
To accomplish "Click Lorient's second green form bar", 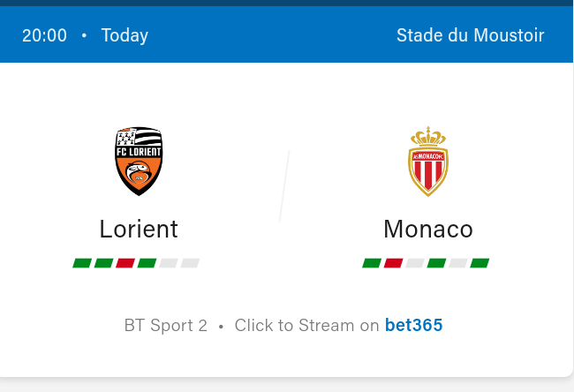I will [104, 263].
